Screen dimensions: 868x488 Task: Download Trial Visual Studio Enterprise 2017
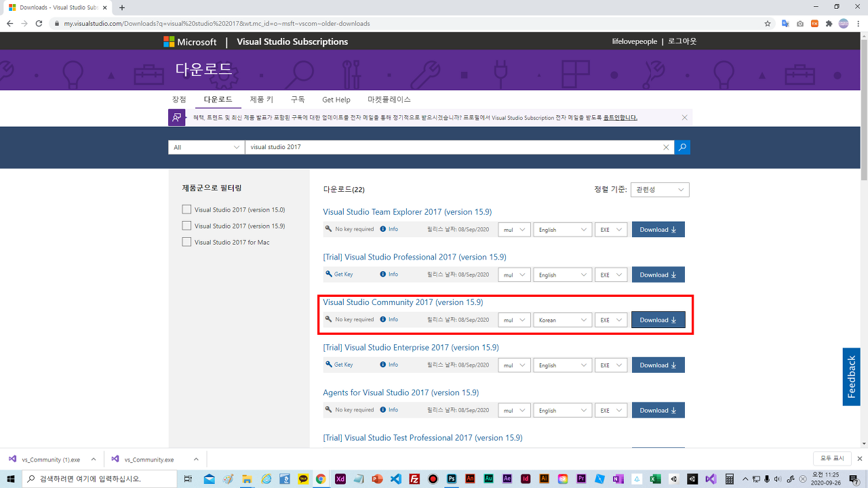click(x=658, y=365)
